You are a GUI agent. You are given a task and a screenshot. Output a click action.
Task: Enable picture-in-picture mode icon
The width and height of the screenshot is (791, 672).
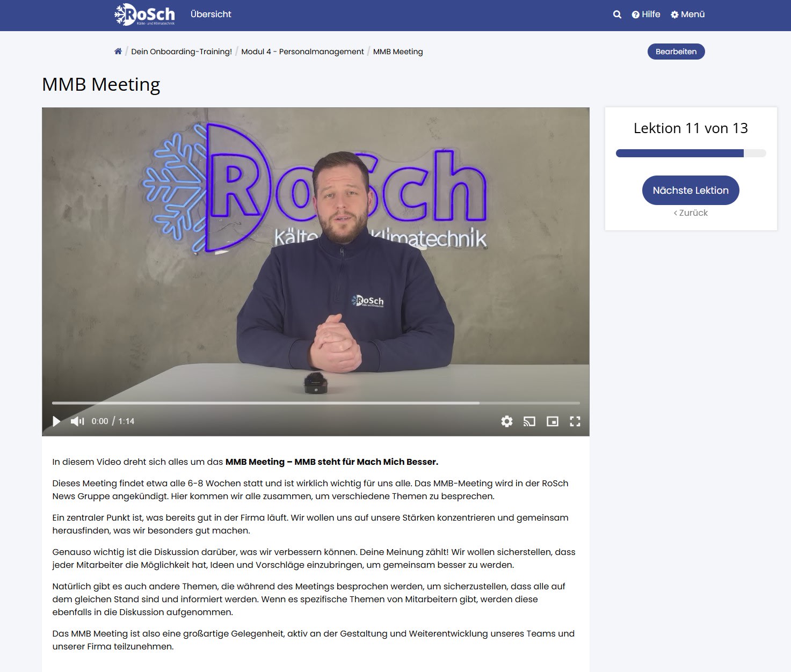point(552,421)
